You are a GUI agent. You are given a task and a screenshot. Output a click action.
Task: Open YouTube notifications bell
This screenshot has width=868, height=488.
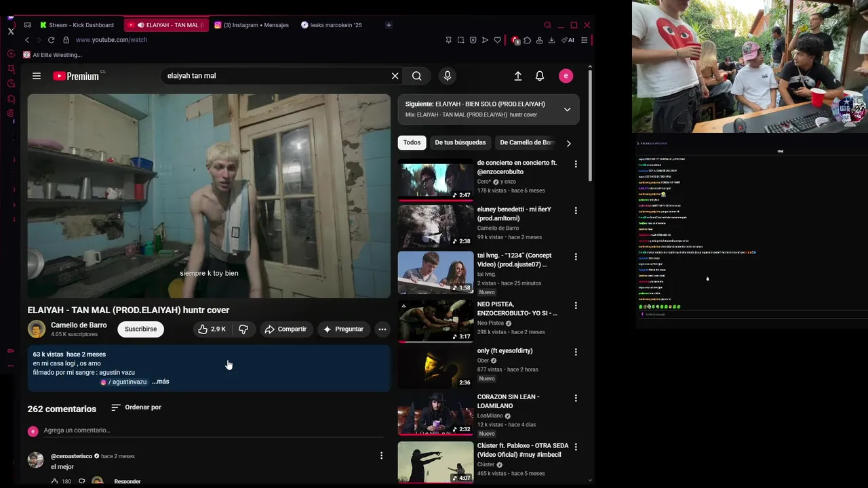(540, 76)
